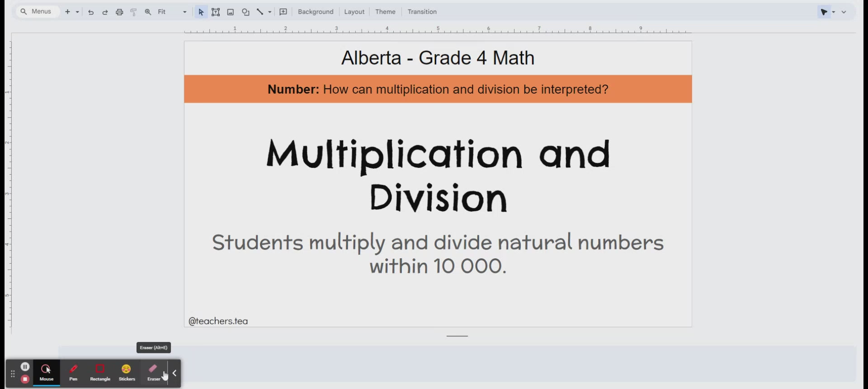
Task: Click the Redo arrow in toolbar
Action: pyautogui.click(x=105, y=12)
